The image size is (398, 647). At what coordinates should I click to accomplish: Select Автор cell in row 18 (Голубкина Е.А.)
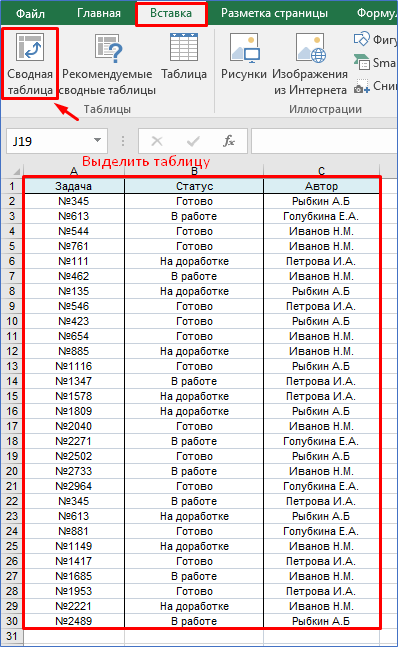point(321,441)
